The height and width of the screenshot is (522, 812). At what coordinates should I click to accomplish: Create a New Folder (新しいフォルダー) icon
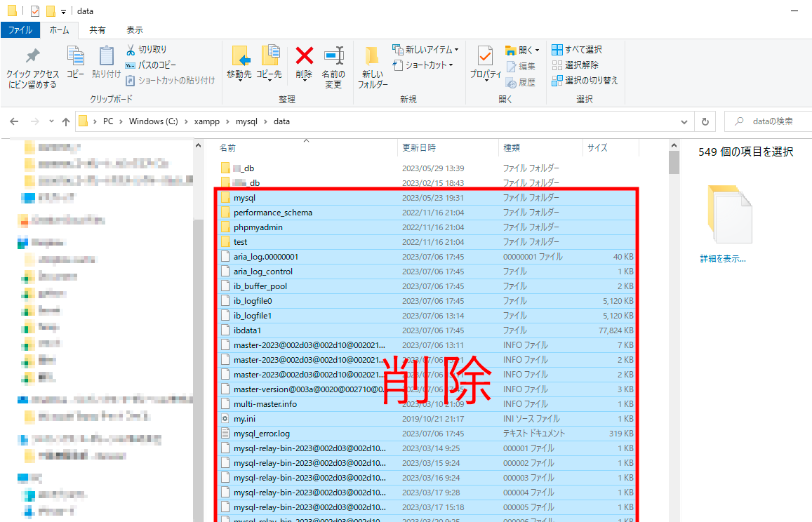coord(372,56)
